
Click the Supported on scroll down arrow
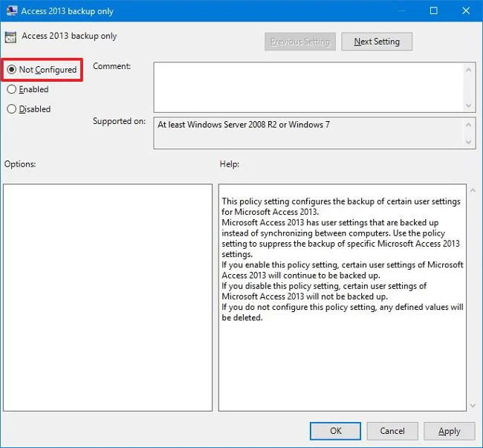coord(469,142)
